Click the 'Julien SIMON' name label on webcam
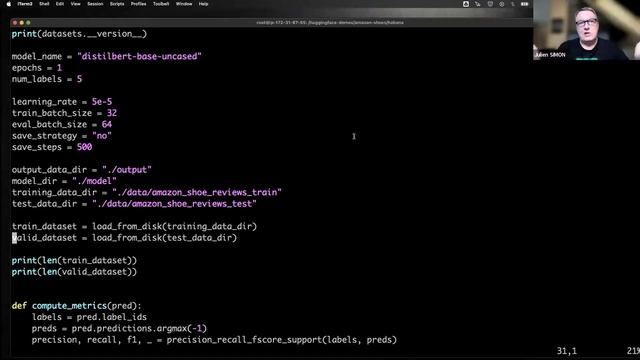640x360 pixels. click(551, 55)
